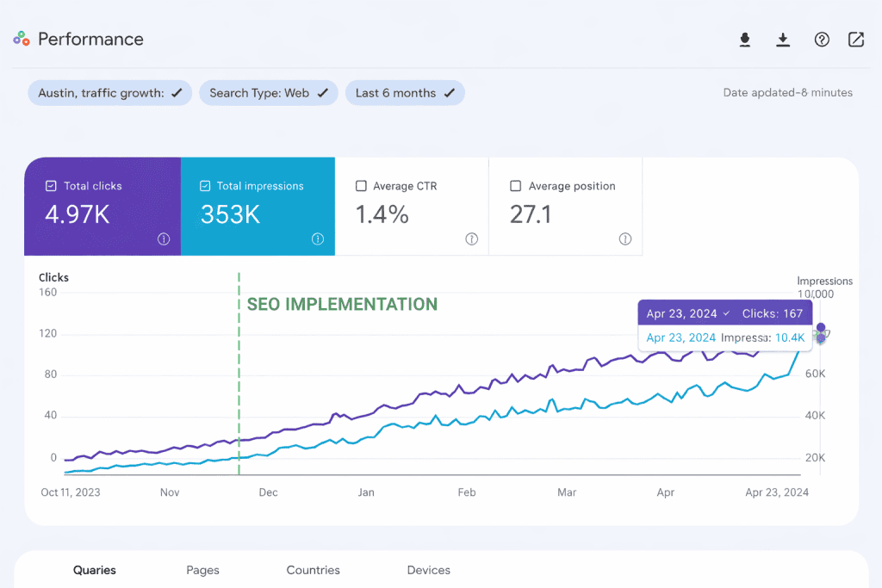The width and height of the screenshot is (882, 588).
Task: Open the Last 6 months date filter
Action: point(405,92)
